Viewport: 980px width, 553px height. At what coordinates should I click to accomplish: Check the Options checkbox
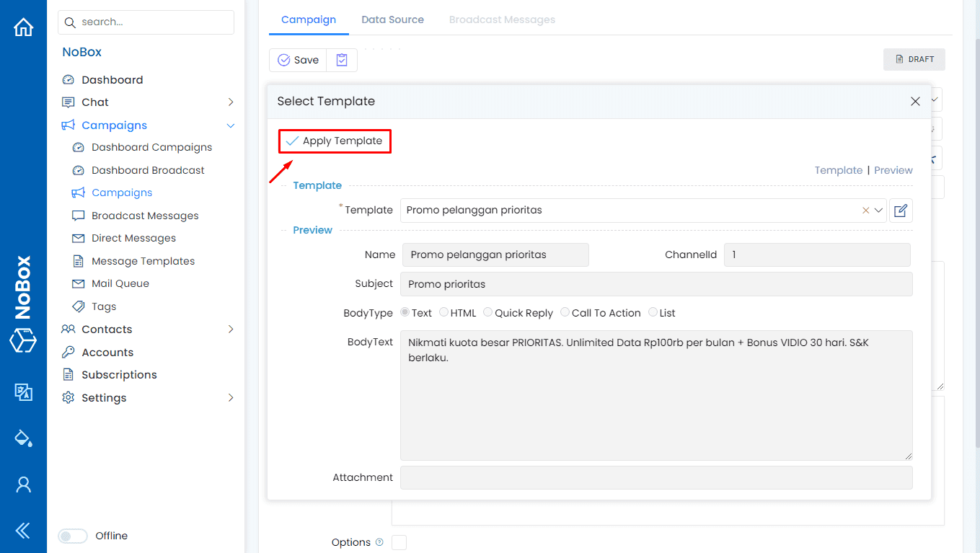pos(398,541)
